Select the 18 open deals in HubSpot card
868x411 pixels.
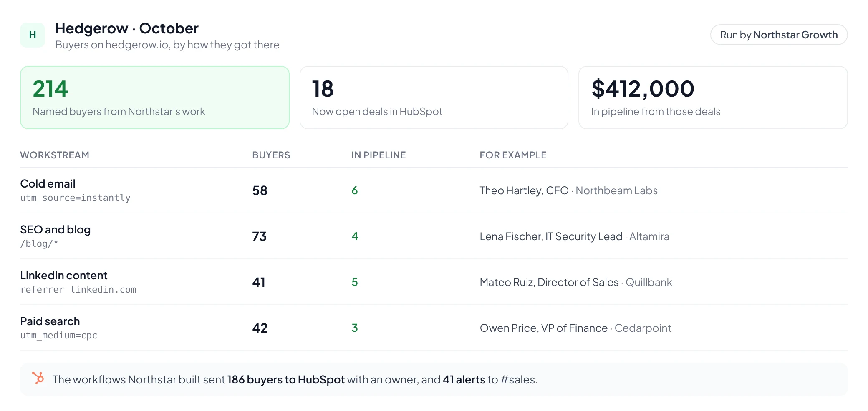coord(434,98)
